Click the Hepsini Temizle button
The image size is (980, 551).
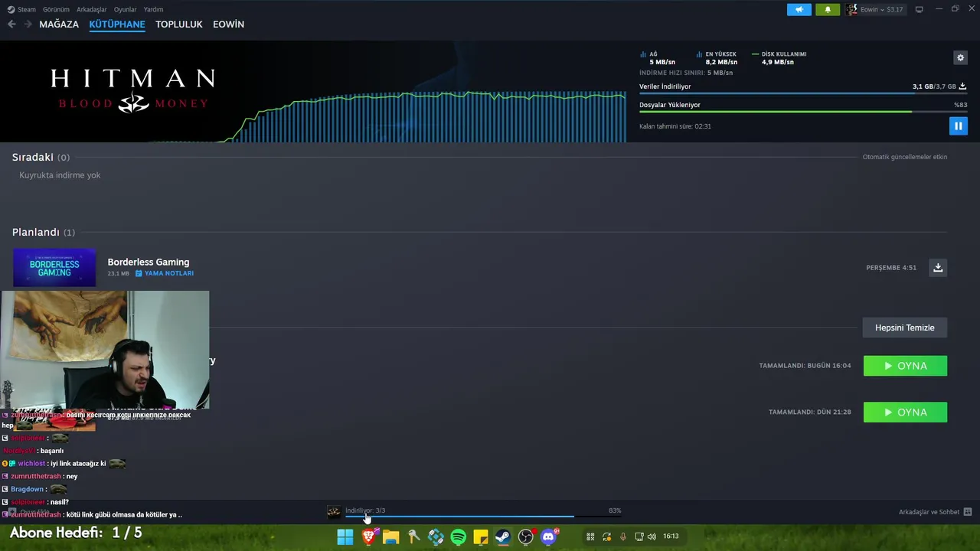[x=905, y=328]
